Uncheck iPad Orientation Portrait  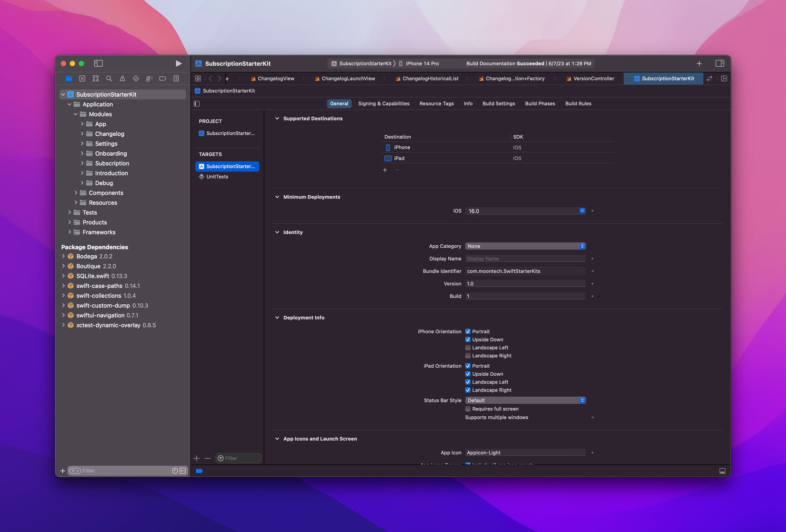468,366
